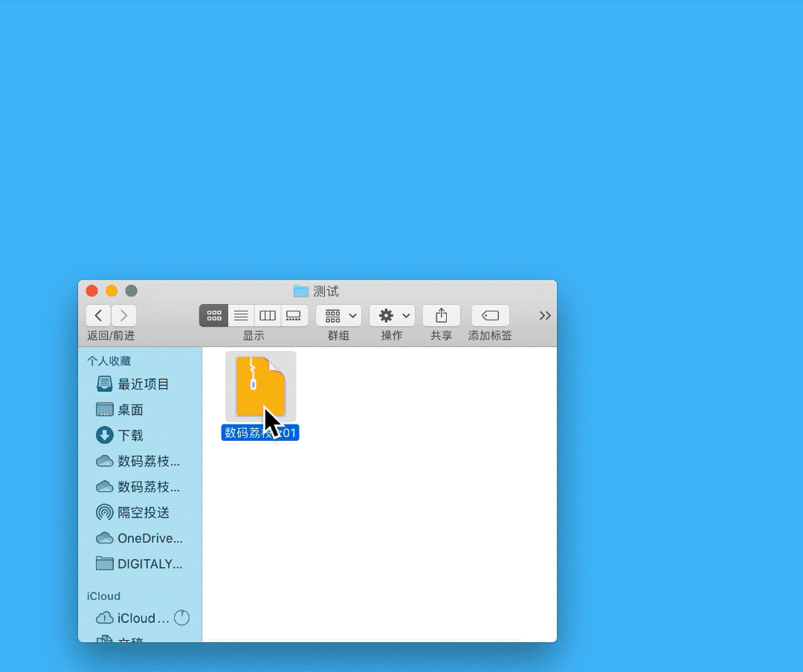The height and width of the screenshot is (672, 803).
Task: Open the DIGITALY... folder in the sidebar
Action: [x=149, y=564]
